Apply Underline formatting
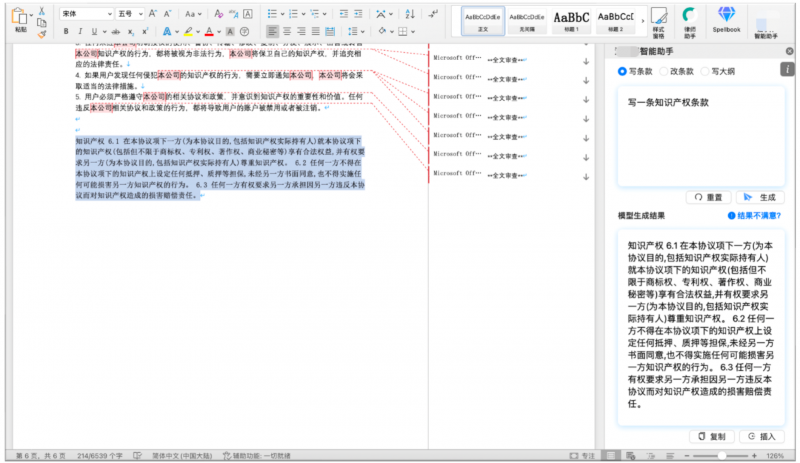800x463 pixels. [x=94, y=32]
